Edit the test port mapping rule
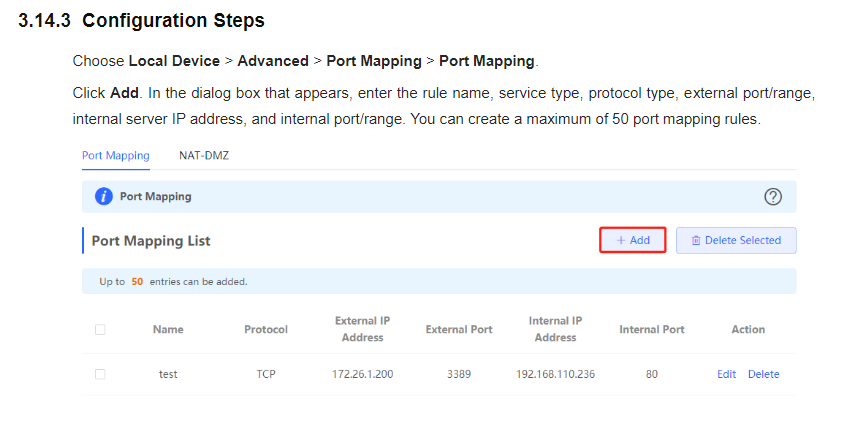Screen dimensions: 863x432 727,374
